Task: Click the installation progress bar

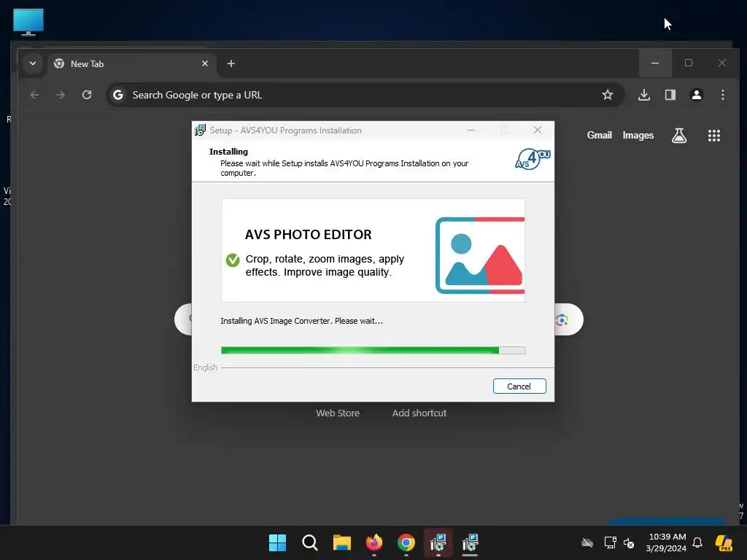Action: coord(373,351)
